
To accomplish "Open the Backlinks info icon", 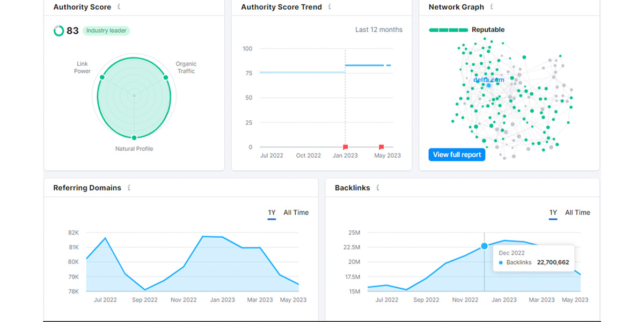I will (x=377, y=188).
